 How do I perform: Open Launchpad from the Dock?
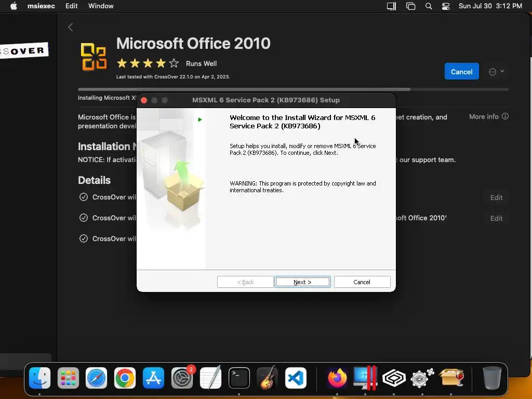click(68, 378)
